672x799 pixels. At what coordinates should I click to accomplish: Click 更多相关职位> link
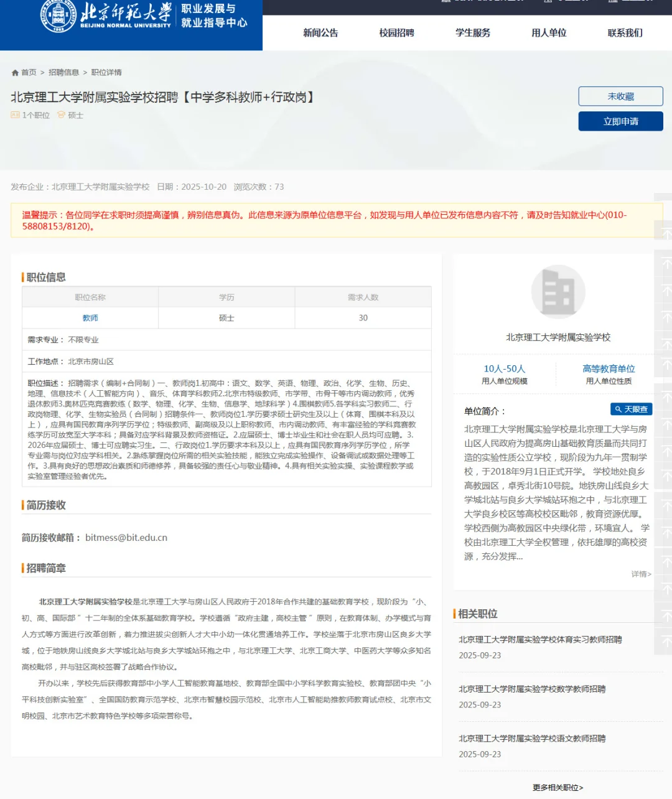pos(558,788)
